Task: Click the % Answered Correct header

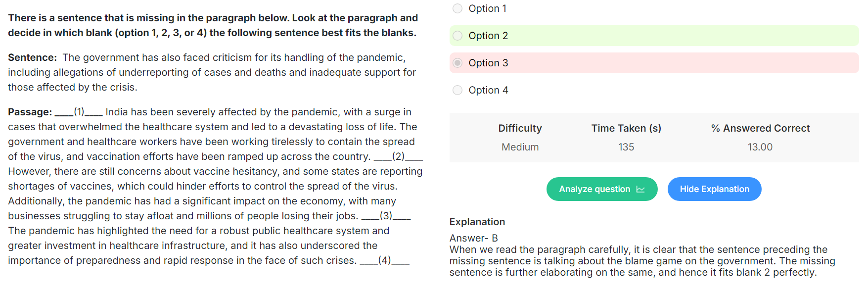Action: click(x=760, y=128)
